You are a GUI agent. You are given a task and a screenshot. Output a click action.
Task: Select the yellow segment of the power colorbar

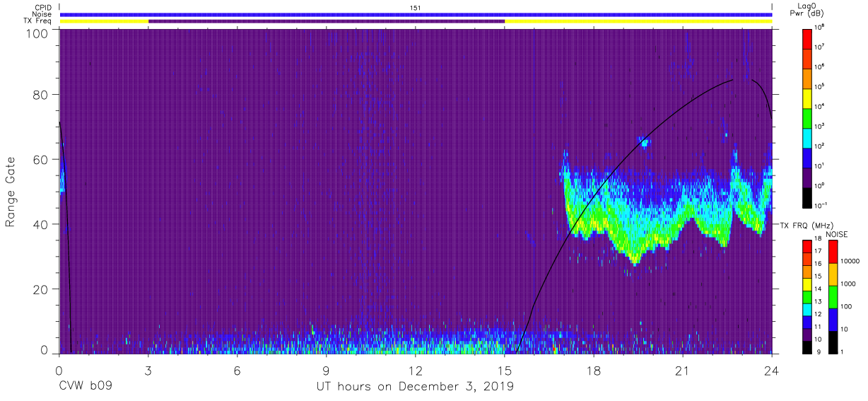(808, 98)
